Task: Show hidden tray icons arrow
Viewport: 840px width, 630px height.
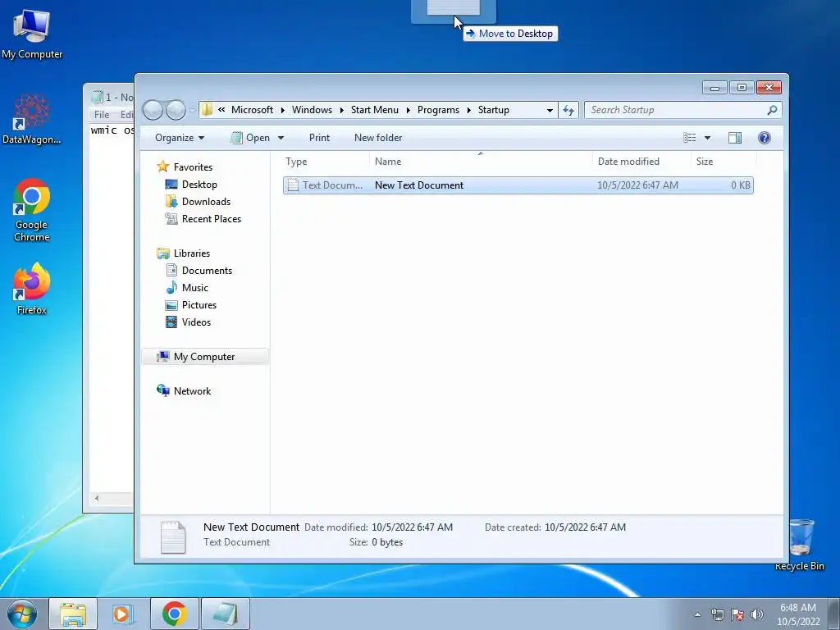Action: 697,614
